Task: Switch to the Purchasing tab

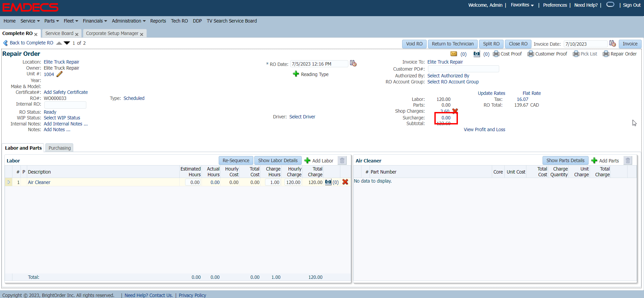Action: click(x=59, y=148)
